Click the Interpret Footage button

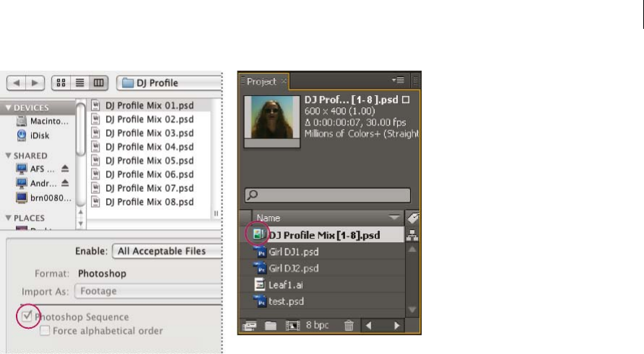click(x=249, y=326)
